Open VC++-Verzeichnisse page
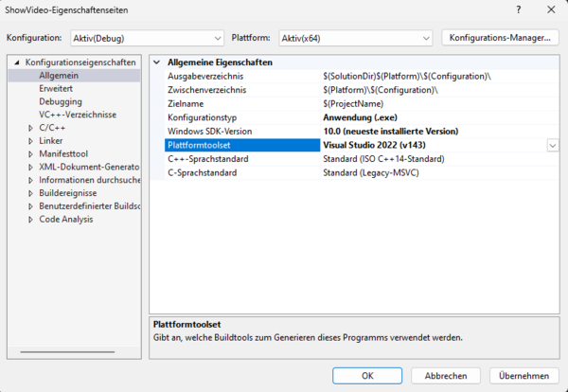 pos(78,115)
